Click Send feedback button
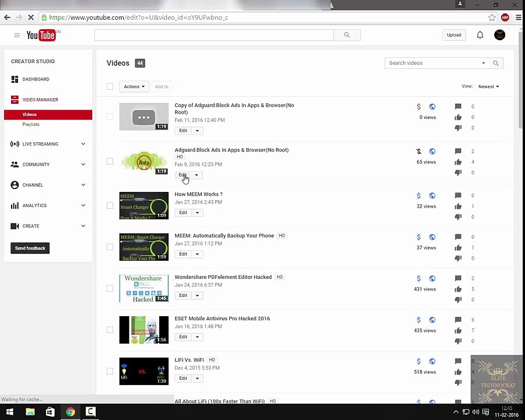 (x=30, y=248)
